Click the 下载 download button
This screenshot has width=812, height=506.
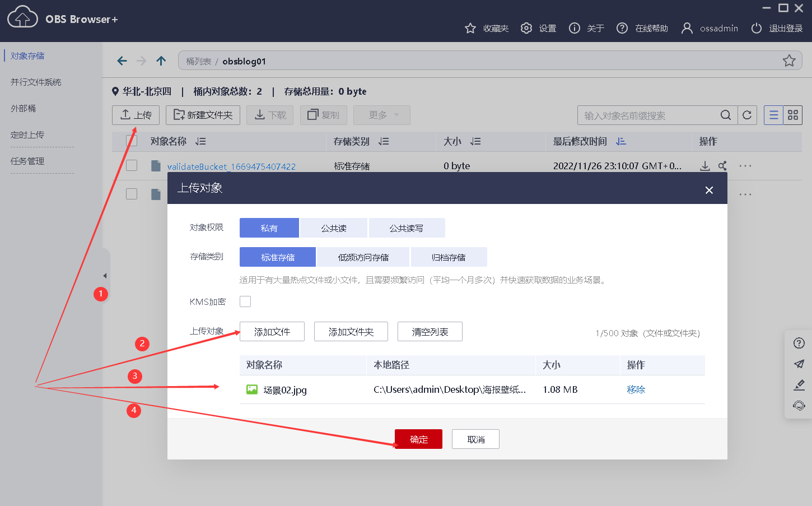[x=270, y=115]
